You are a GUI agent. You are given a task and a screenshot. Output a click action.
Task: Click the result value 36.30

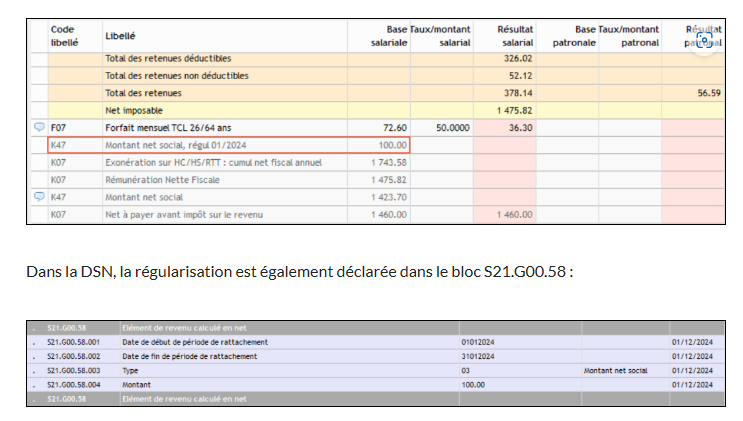(521, 128)
